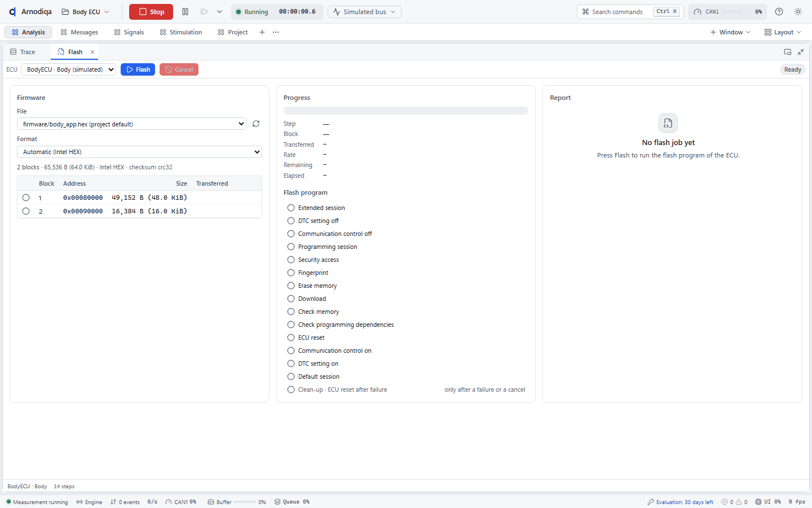Screen dimensions: 812x508
Task: Switch to the Messages tab
Action: click(80, 32)
